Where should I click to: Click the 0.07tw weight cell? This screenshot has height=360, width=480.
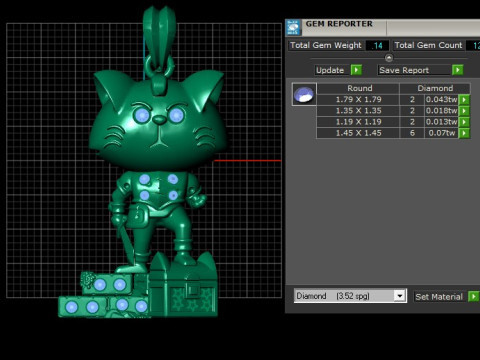click(441, 133)
